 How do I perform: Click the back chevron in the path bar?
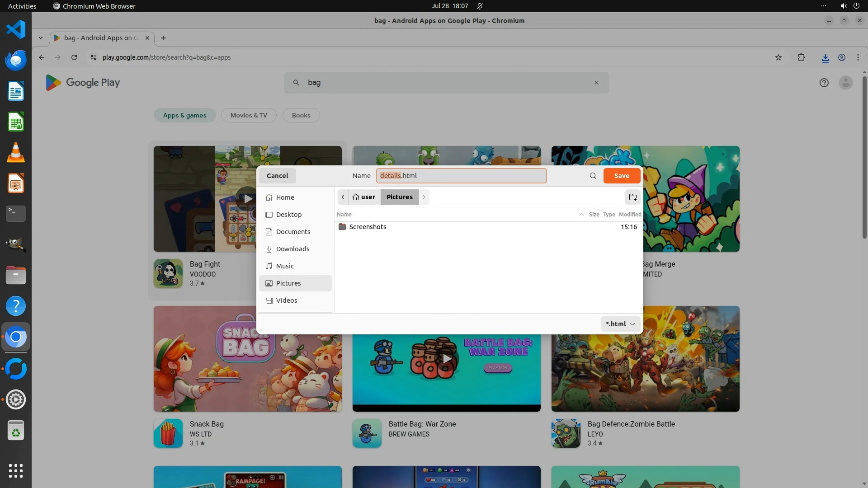pos(343,197)
